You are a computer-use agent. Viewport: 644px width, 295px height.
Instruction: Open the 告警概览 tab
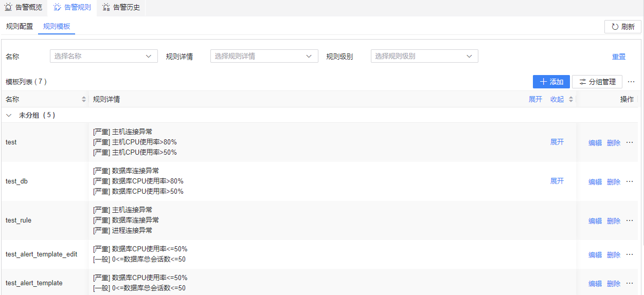pyautogui.click(x=24, y=8)
